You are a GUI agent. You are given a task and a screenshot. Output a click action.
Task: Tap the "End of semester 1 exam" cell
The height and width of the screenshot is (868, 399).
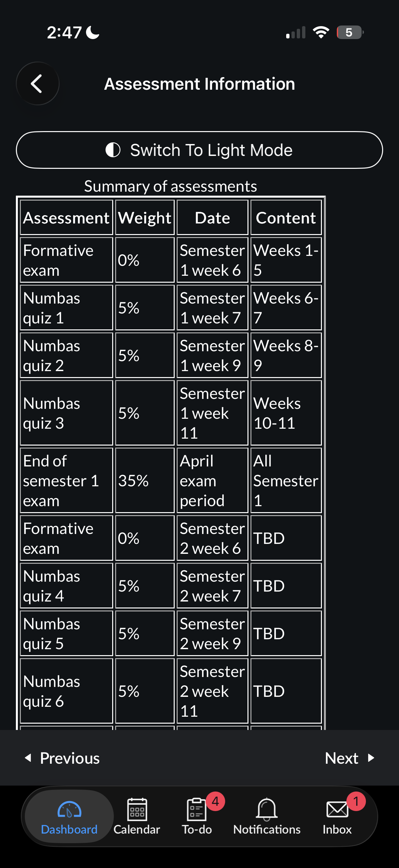tap(66, 480)
